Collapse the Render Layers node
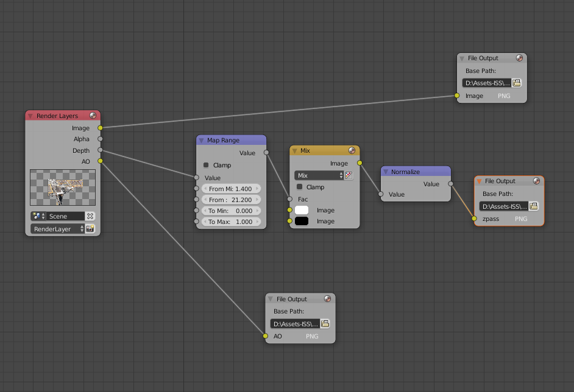This screenshot has height=392, width=574. click(30, 116)
